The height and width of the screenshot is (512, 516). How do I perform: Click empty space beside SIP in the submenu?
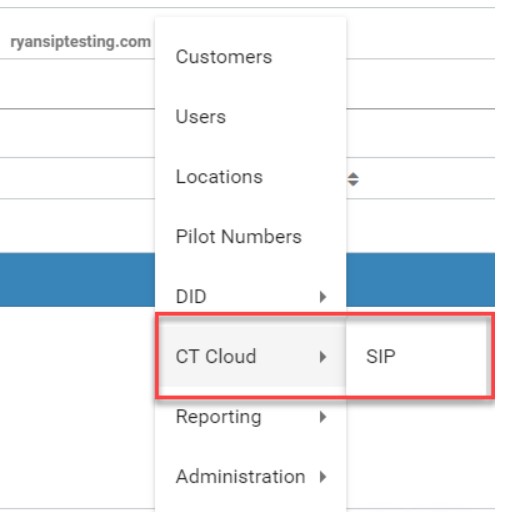[x=443, y=356]
